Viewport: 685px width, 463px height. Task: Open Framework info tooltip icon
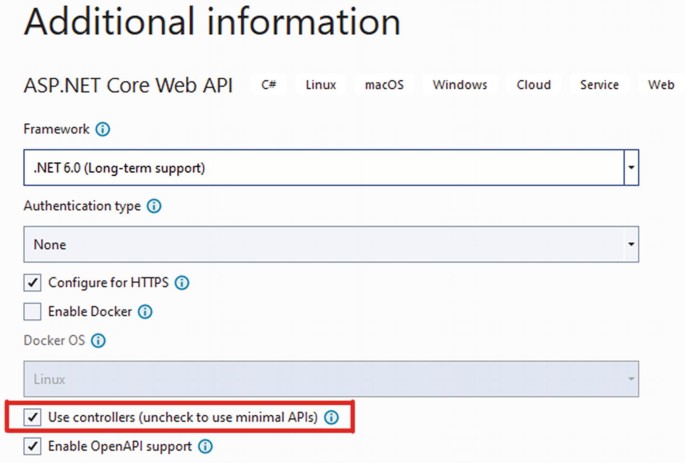pos(103,129)
